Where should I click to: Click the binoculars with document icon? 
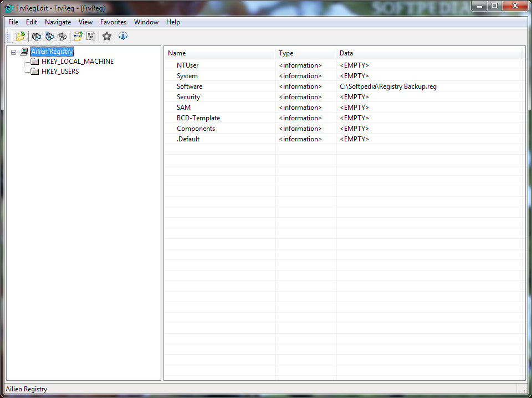(49, 36)
